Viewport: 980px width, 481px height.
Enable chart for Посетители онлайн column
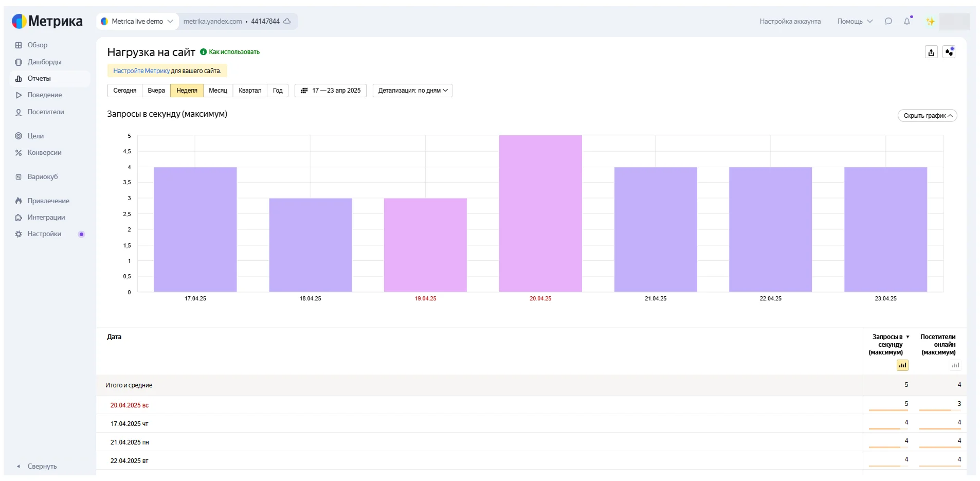pyautogui.click(x=955, y=365)
